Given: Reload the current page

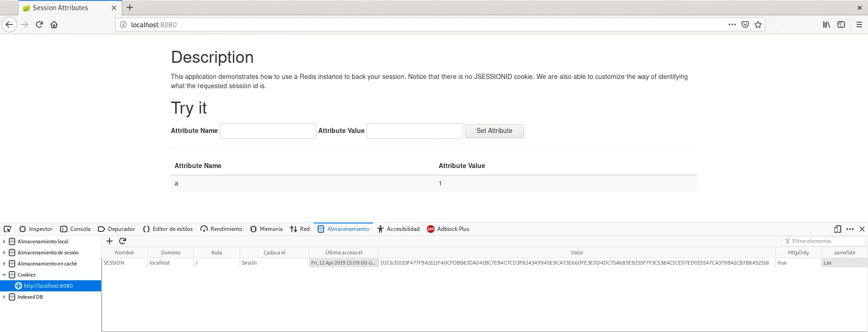Looking at the screenshot, I should click(39, 24).
